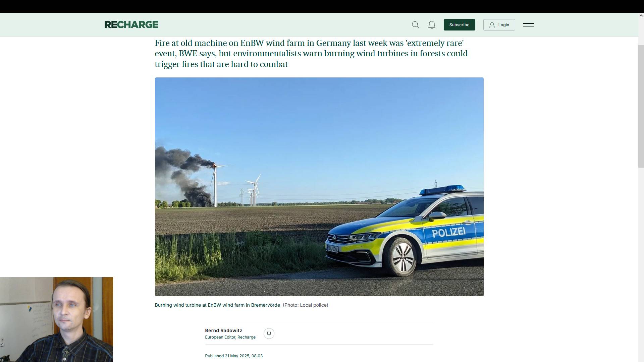Click the Photo: Local police credit
Image resolution: width=644 pixels, height=362 pixels.
305,305
